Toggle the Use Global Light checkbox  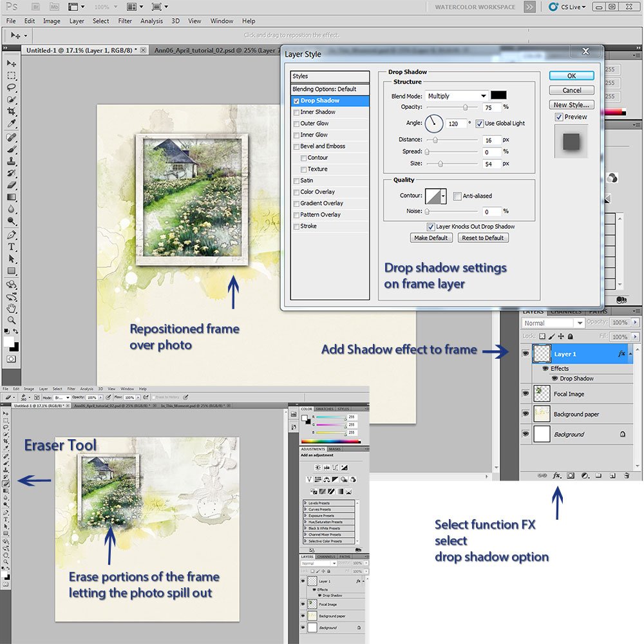pos(479,123)
